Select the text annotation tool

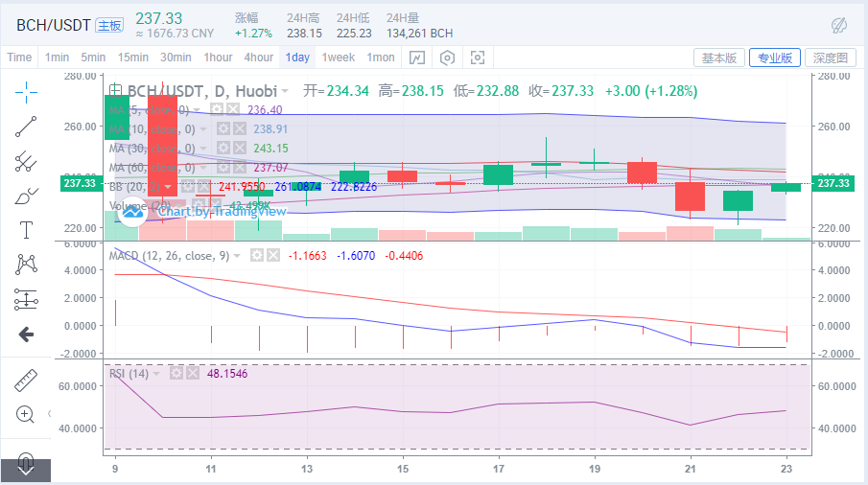coord(26,230)
